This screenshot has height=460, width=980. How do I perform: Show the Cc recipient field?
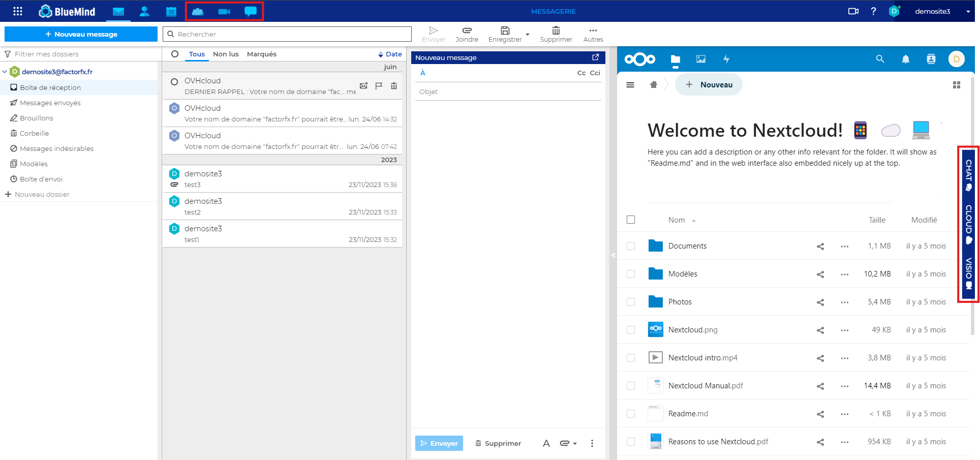click(581, 73)
